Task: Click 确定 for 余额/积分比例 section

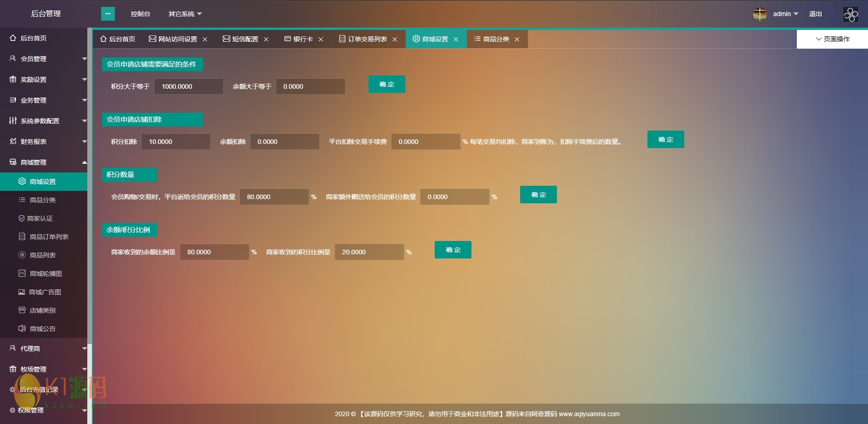Action: click(453, 250)
